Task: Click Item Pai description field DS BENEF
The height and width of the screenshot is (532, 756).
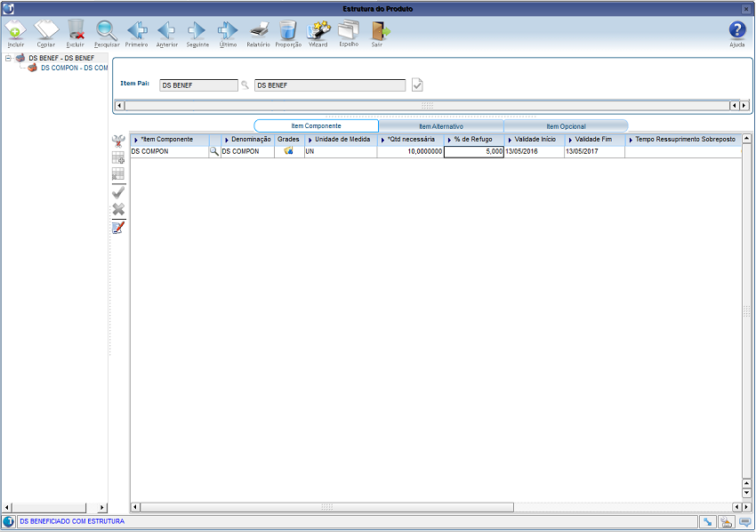Action: [330, 85]
